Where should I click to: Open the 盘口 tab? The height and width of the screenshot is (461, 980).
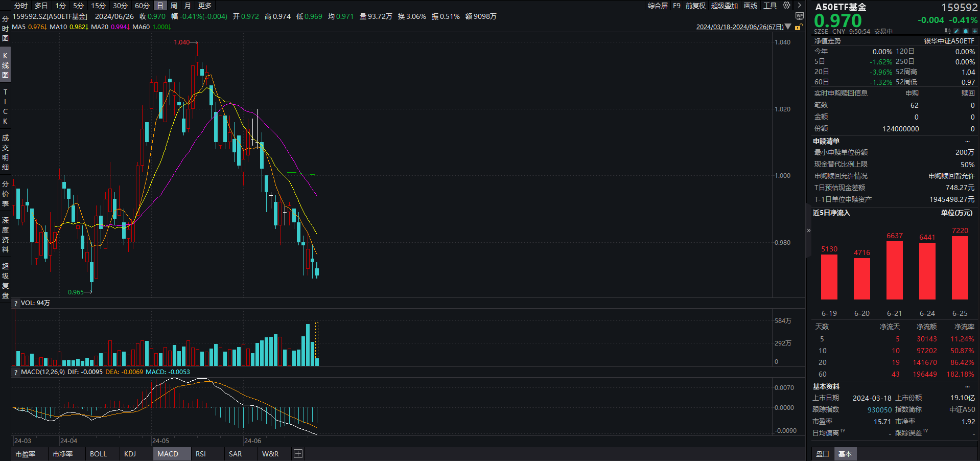(x=822, y=454)
